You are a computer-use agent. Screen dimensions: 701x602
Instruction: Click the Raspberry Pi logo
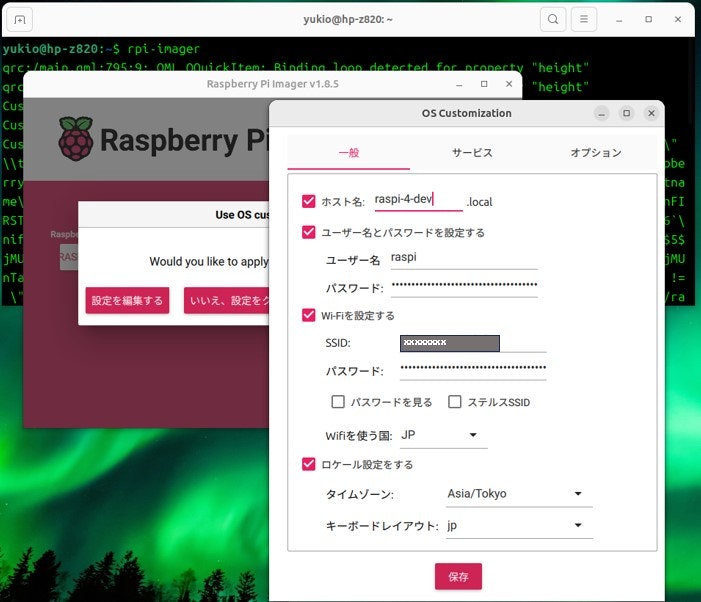76,139
